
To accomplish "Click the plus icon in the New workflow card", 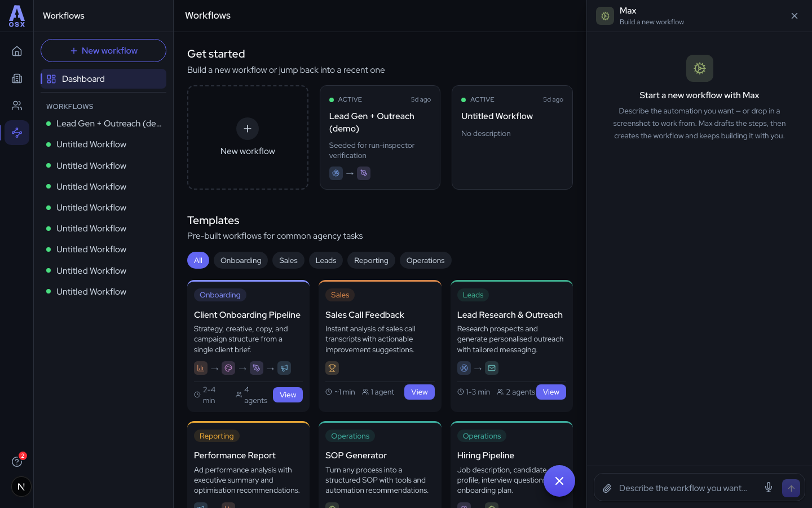I will 248,129.
